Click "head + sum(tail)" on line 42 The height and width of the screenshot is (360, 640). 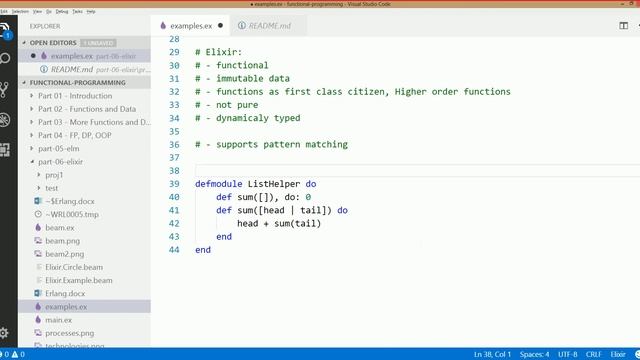pos(279,223)
